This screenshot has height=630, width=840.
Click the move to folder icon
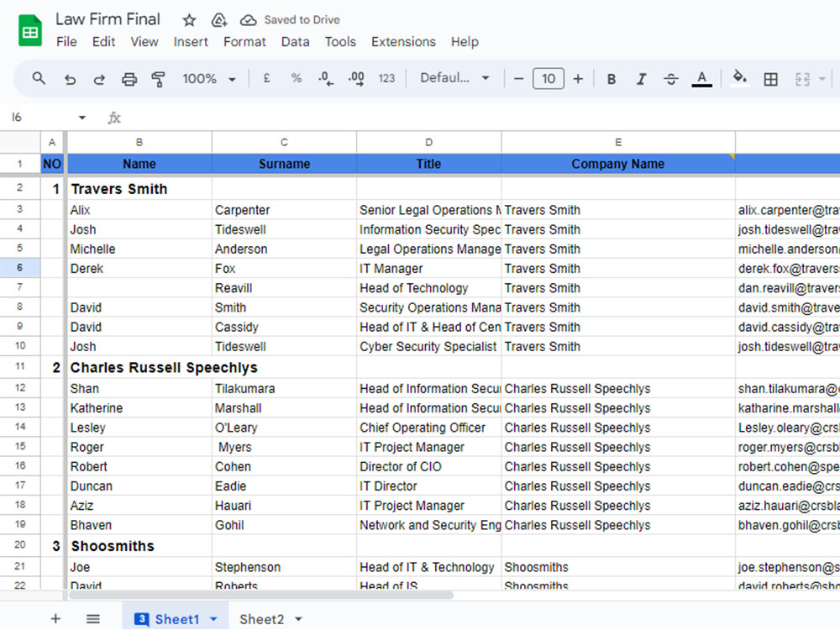pos(218,20)
